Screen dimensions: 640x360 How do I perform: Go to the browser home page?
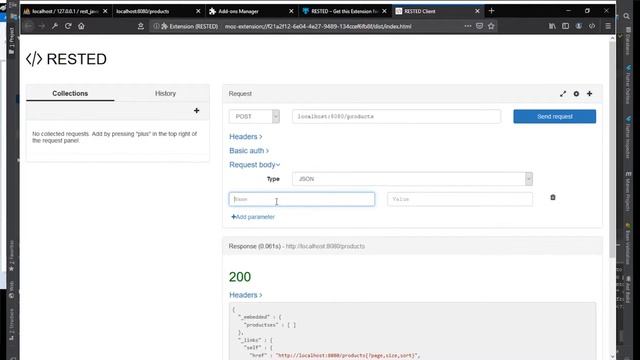[81, 26]
